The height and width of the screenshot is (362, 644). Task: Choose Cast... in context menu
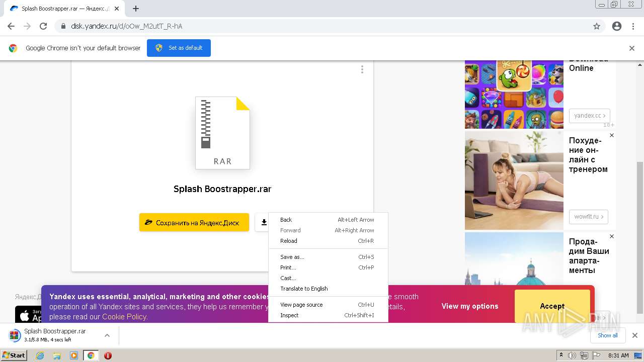[x=328, y=278]
